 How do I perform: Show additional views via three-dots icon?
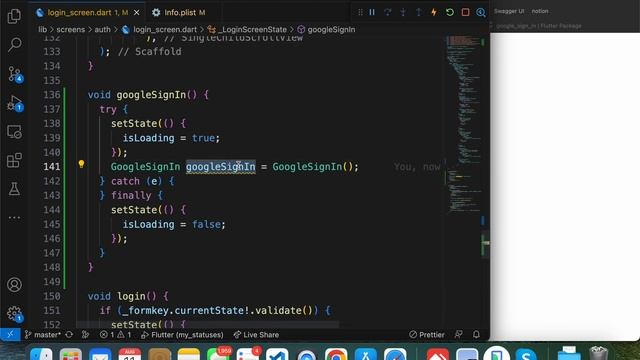click(14, 218)
